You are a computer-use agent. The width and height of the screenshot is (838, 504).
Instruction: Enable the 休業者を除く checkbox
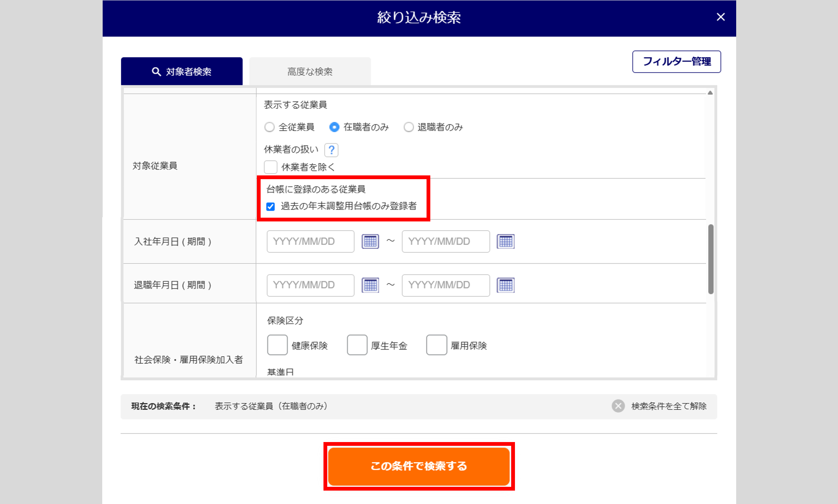[271, 167]
